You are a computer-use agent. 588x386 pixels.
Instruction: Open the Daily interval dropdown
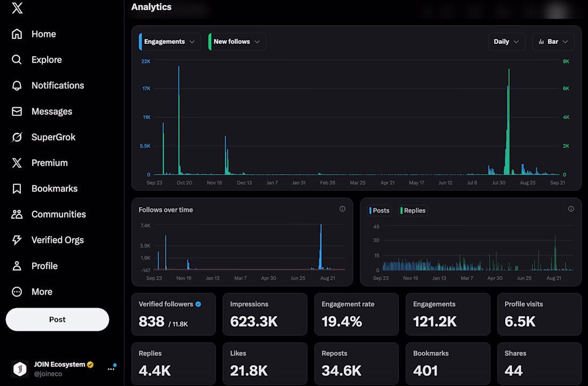pyautogui.click(x=506, y=42)
